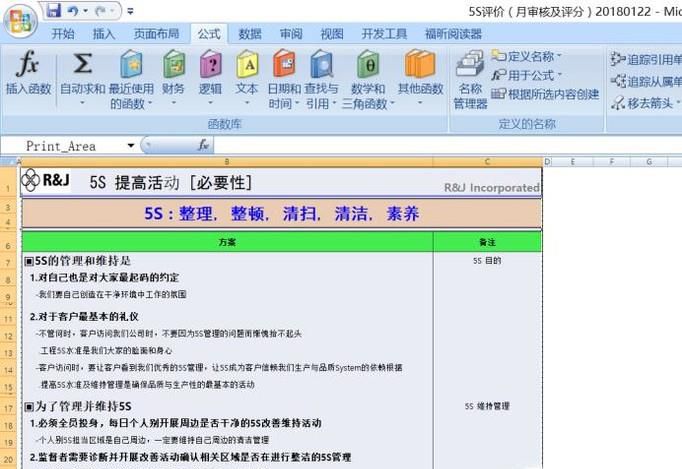Click 定义名称 button

[x=526, y=56]
